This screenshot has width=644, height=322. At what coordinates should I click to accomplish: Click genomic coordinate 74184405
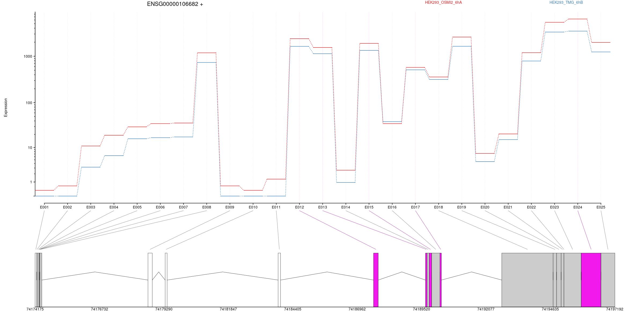point(293,309)
